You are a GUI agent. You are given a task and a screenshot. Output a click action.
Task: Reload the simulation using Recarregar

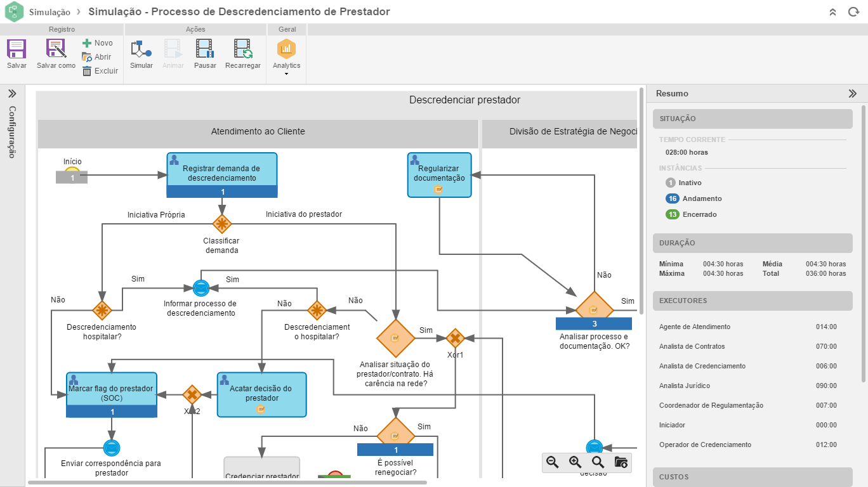coord(242,49)
